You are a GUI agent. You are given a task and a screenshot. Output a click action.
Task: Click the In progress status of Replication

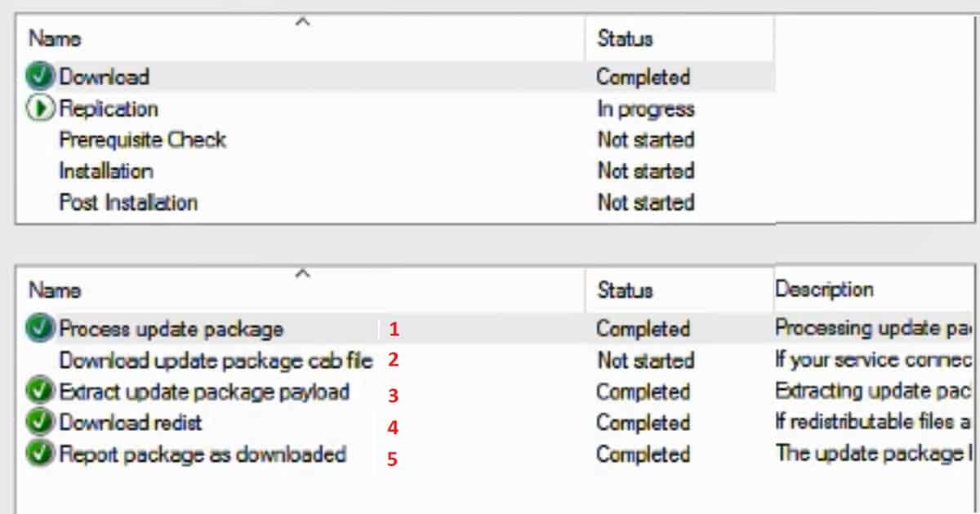(645, 109)
